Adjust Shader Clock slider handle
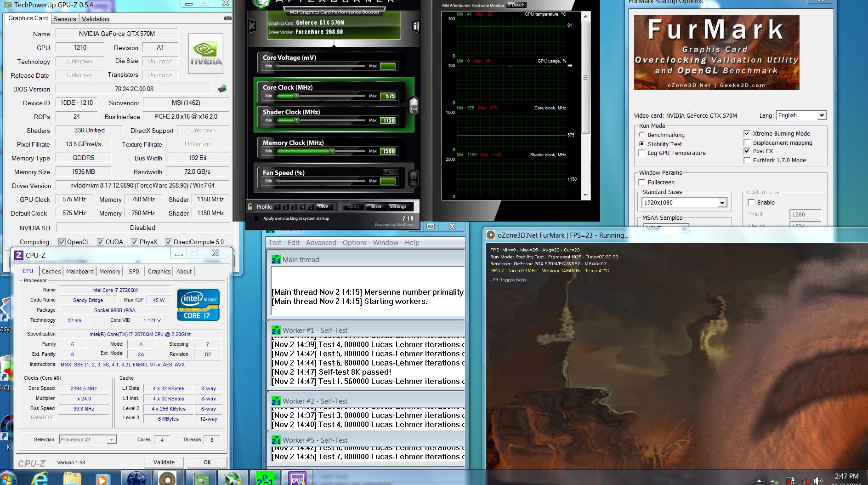 coord(296,120)
